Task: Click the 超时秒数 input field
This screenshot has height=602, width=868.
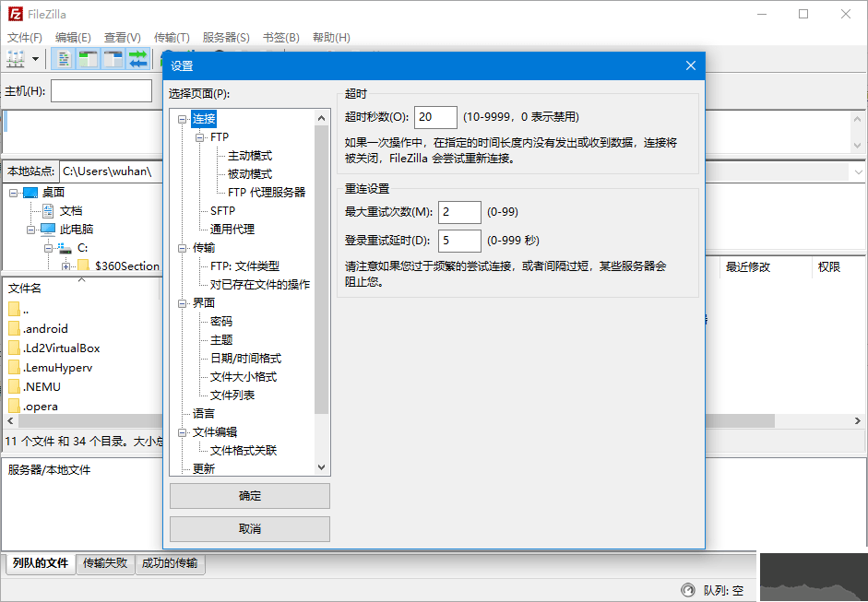Action: click(x=435, y=117)
